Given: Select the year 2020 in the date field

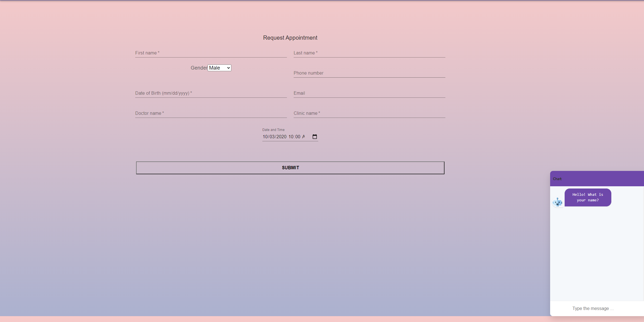Looking at the screenshot, I should pos(281,137).
